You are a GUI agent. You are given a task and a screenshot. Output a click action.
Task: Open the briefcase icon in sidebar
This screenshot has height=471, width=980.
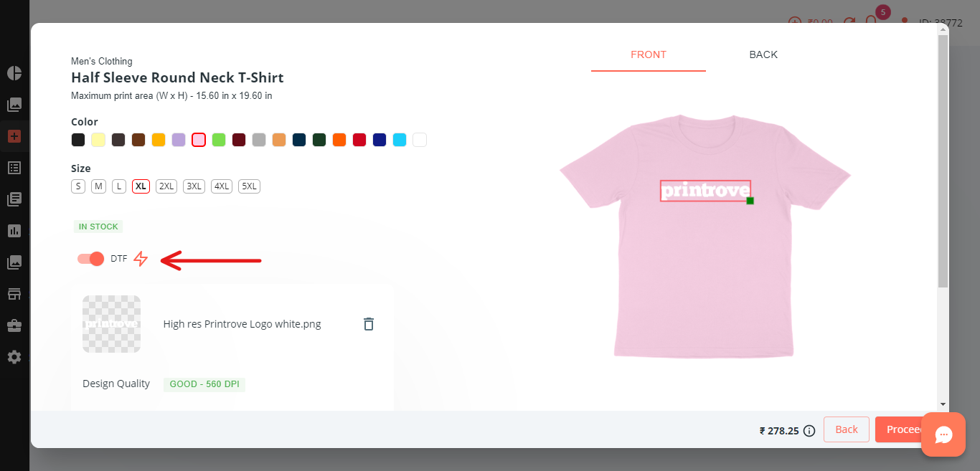14,325
